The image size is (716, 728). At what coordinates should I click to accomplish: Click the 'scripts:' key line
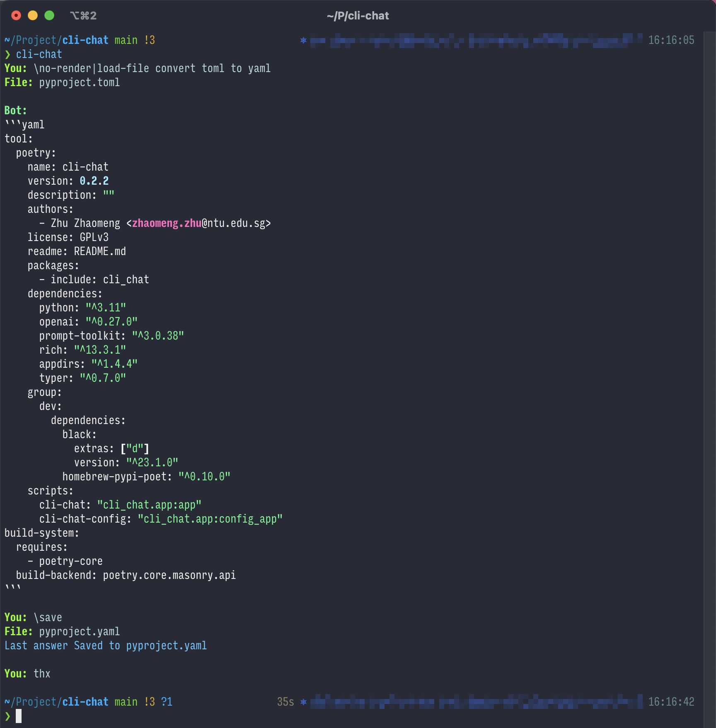tap(51, 491)
